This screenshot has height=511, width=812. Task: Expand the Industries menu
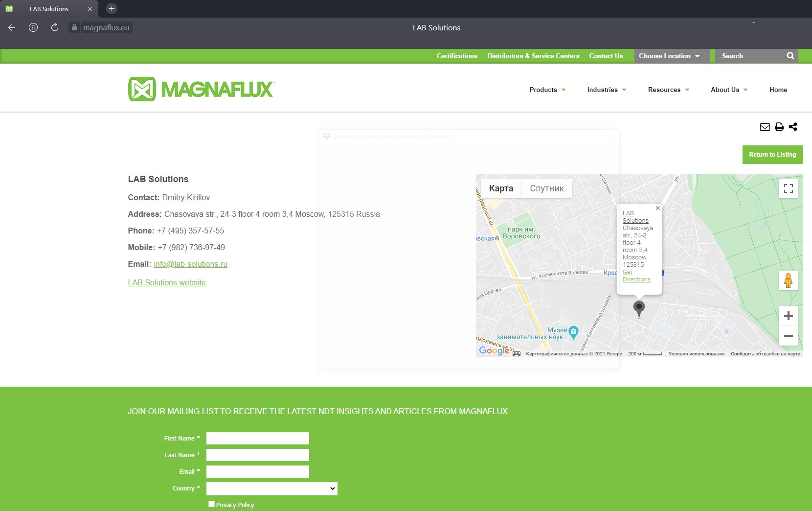coord(607,90)
